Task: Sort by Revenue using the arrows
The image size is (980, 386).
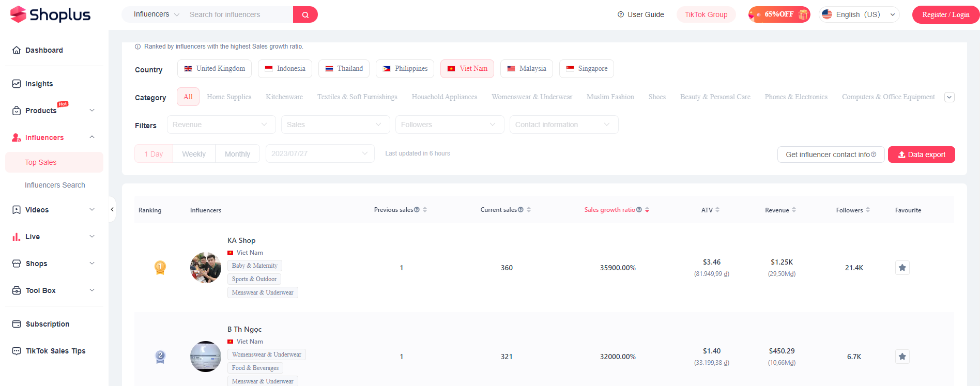Action: pyautogui.click(x=794, y=210)
